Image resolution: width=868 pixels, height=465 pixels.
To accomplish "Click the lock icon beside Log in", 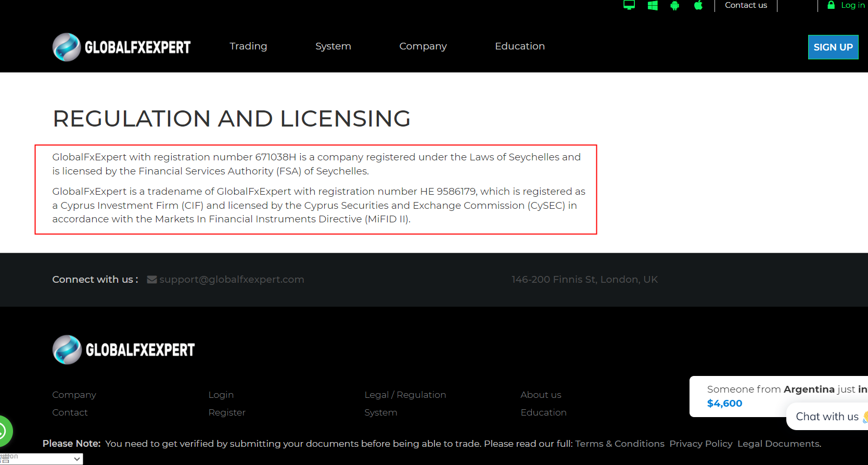I will click(831, 5).
